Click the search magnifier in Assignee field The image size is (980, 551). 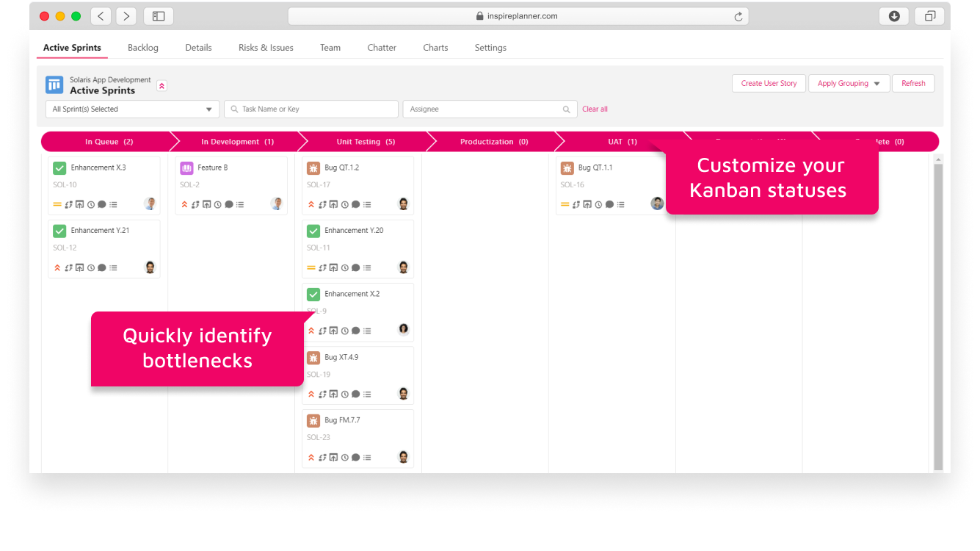567,109
